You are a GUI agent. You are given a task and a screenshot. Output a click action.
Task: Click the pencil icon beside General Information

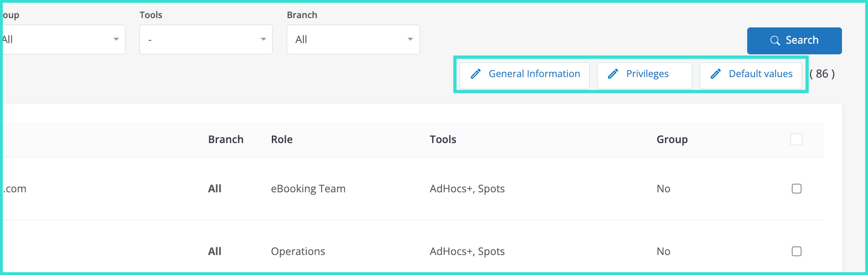pos(475,74)
